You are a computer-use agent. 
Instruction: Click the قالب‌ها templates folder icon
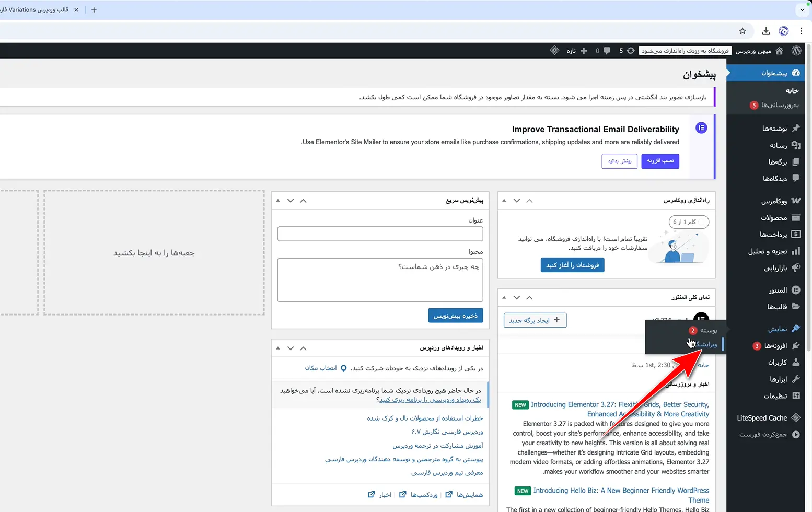tap(796, 307)
